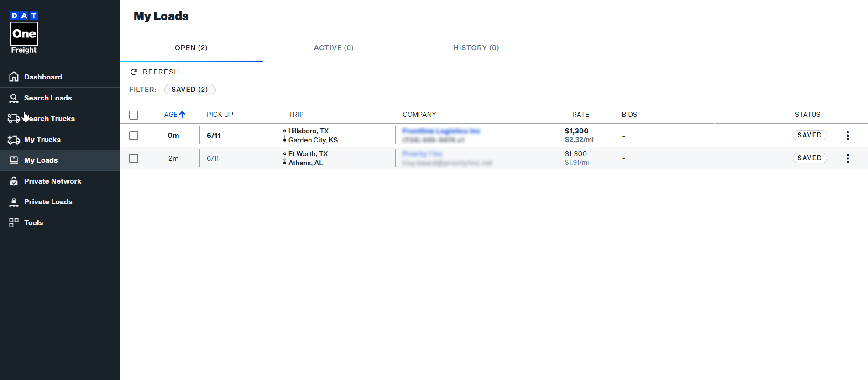Open the three-dot menu for Hillsboro load
The height and width of the screenshot is (380, 868).
click(848, 136)
